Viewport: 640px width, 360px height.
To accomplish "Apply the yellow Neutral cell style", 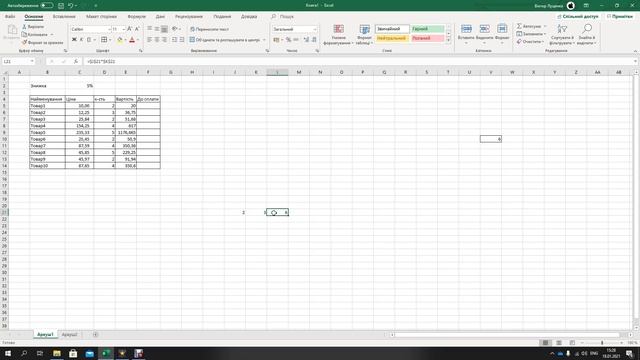I will [392, 38].
